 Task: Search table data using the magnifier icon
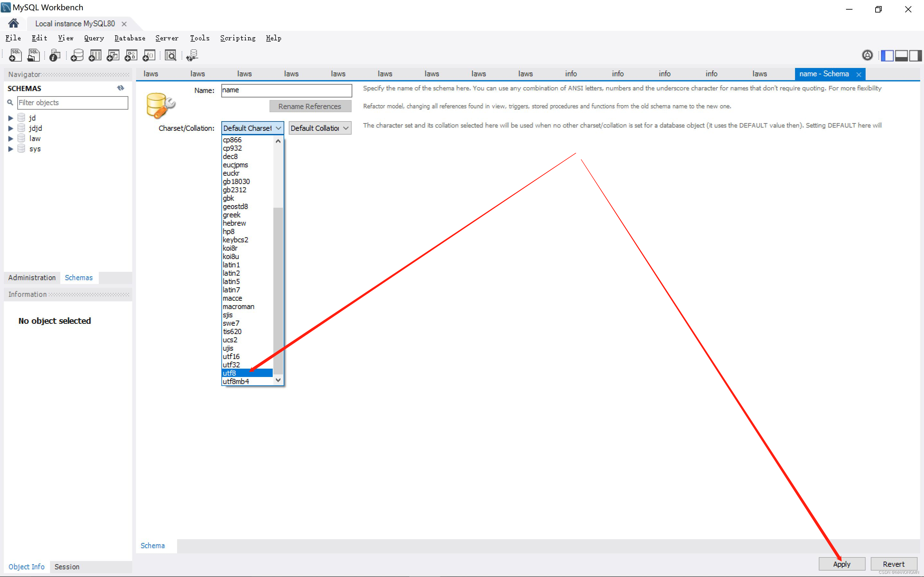(170, 55)
